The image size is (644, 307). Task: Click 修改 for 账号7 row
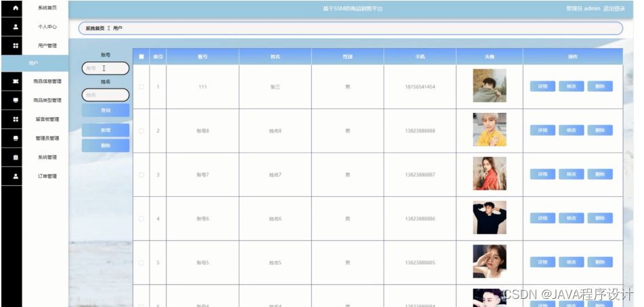tap(572, 174)
